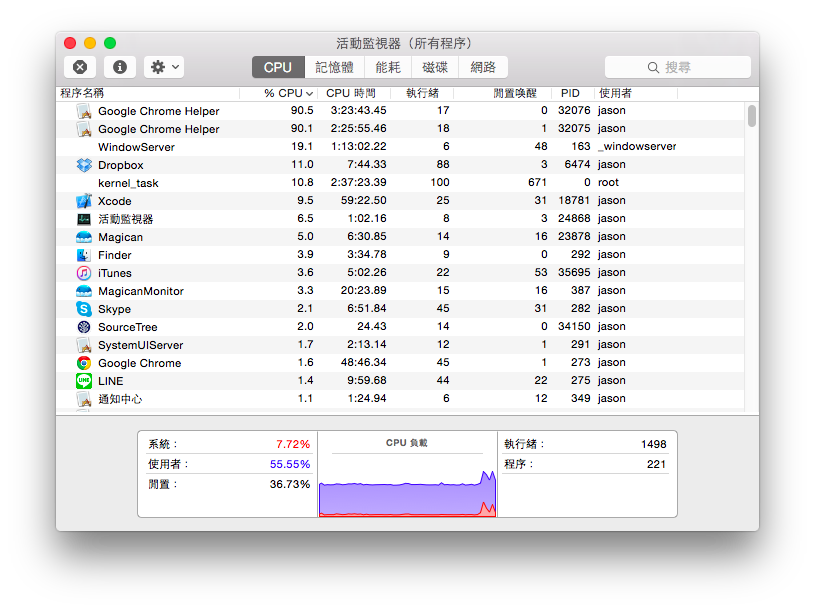Click the 搜尋 search field
Screen dimensions: 815x611
[678, 67]
